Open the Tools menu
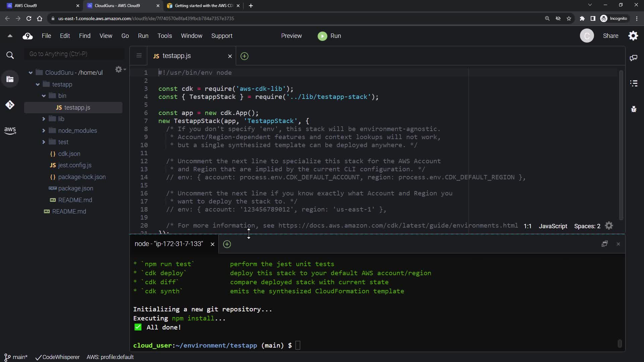This screenshot has height=362, width=644. pos(164,36)
